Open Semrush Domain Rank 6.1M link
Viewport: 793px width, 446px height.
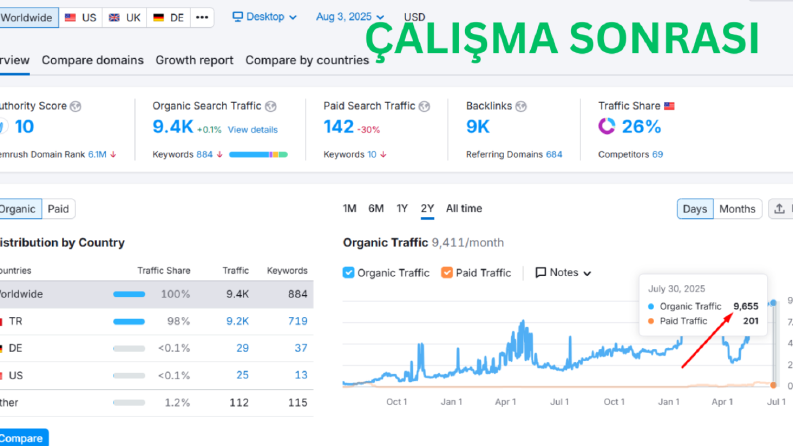coord(97,155)
